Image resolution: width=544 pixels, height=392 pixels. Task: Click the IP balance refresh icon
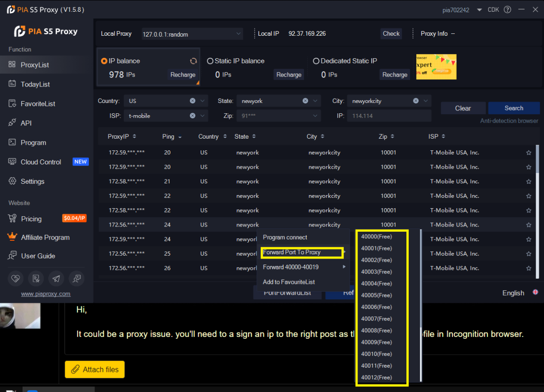coord(193,61)
